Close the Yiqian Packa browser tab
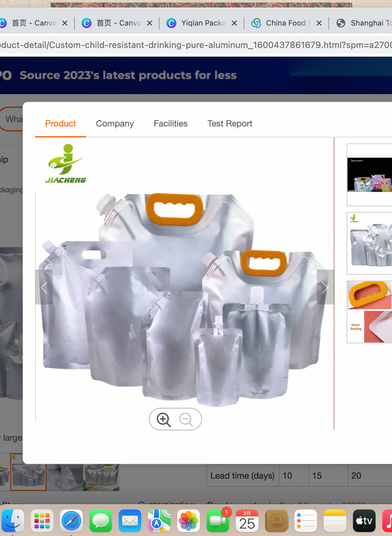This screenshot has width=392, height=536. [234, 23]
